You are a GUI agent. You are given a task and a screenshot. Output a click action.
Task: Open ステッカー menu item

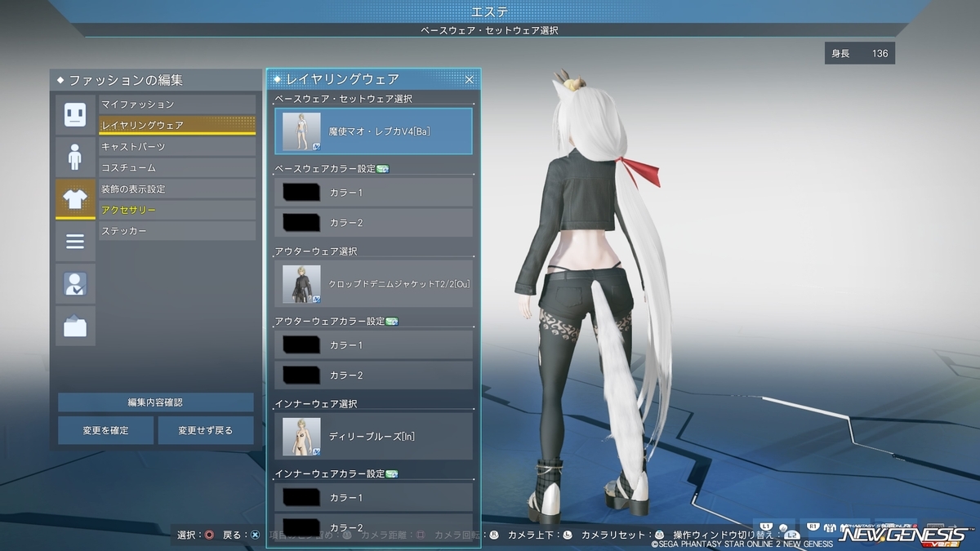pyautogui.click(x=177, y=232)
